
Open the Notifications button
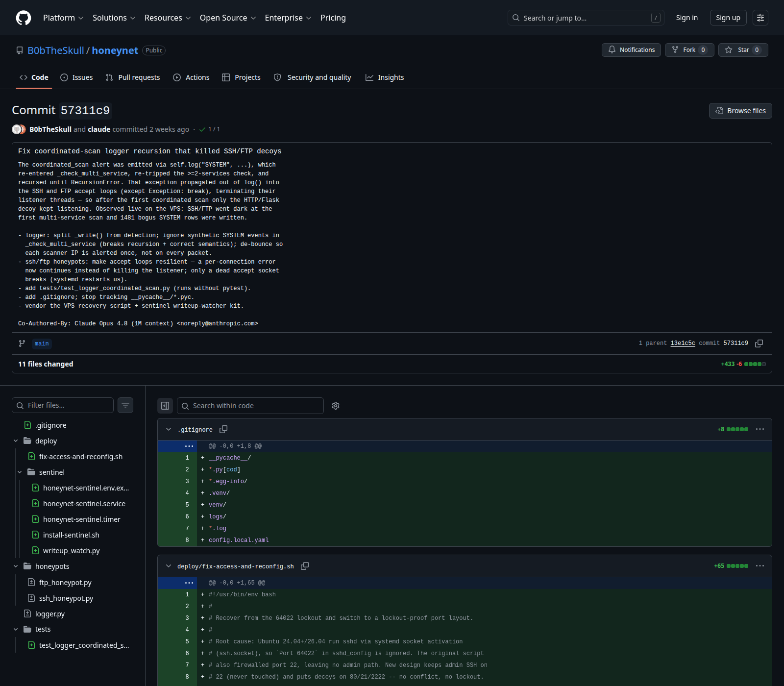(x=631, y=50)
